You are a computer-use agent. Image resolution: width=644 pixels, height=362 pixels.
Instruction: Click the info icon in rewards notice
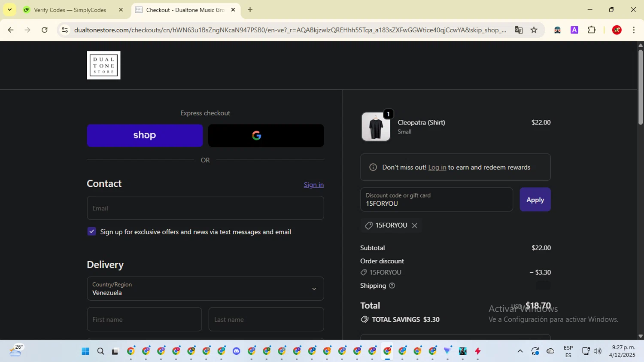tap(373, 167)
